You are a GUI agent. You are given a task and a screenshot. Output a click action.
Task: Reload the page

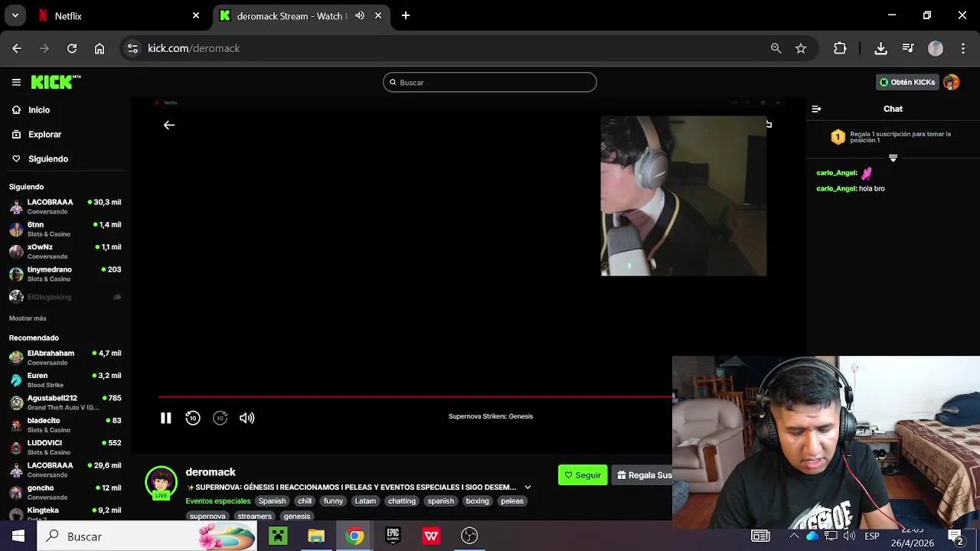tap(72, 48)
